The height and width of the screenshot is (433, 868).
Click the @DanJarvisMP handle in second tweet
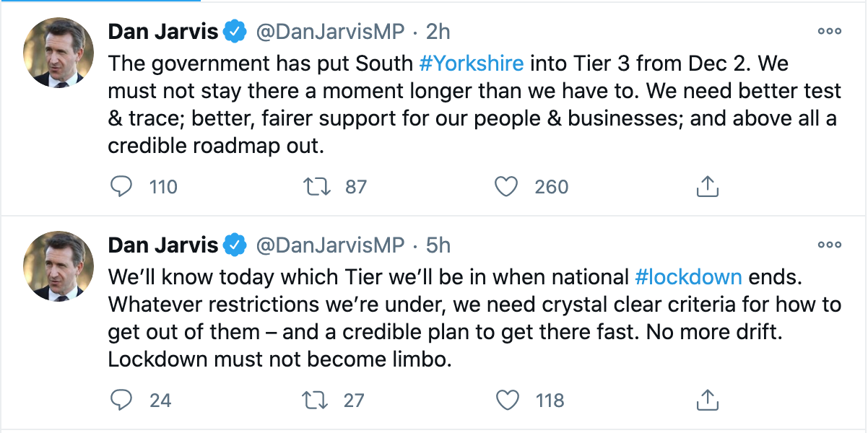point(331,245)
